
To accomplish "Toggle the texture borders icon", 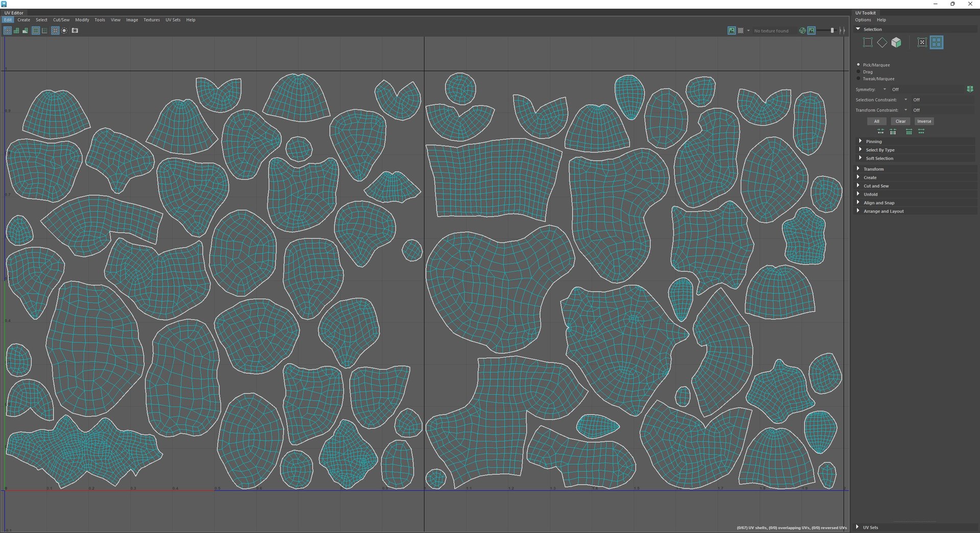I will click(36, 31).
